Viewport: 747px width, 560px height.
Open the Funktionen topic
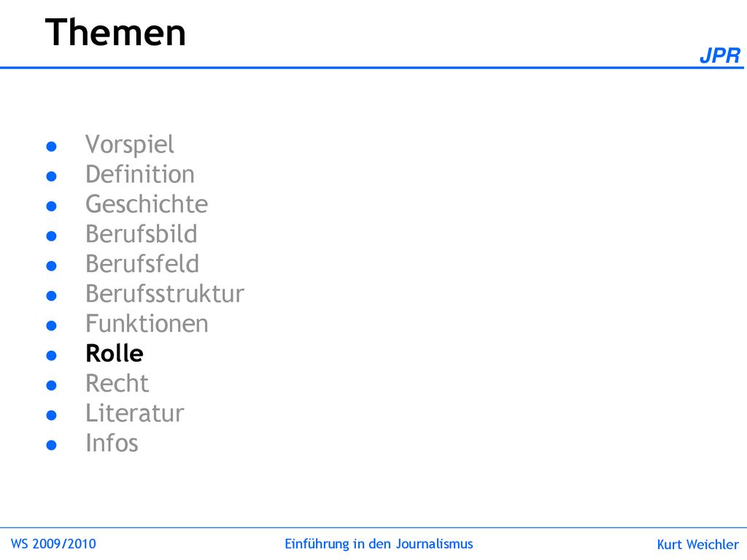147,323
